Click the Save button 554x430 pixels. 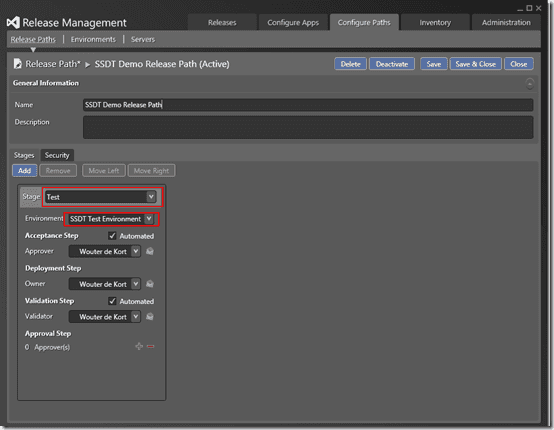434,64
